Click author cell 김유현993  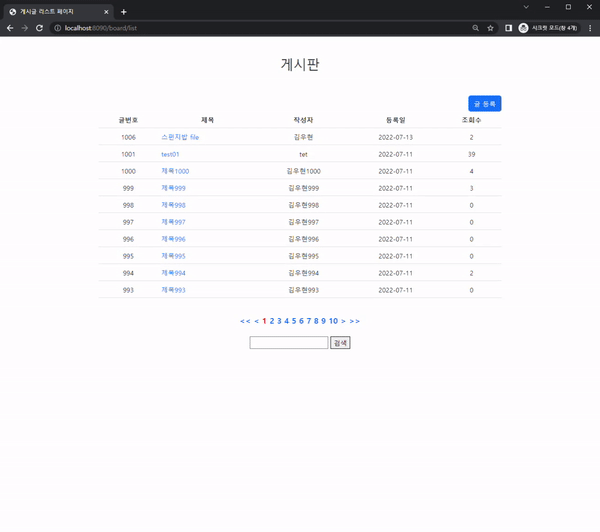pyautogui.click(x=303, y=290)
